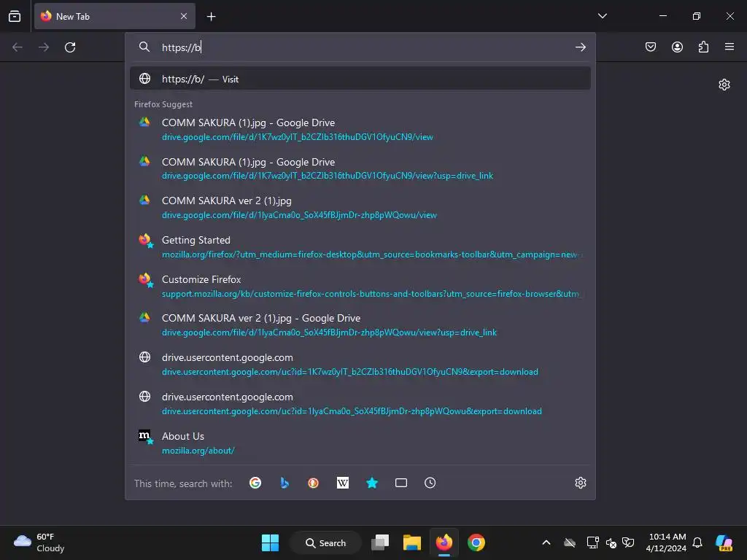Open the Save to Pocket icon

click(x=651, y=47)
